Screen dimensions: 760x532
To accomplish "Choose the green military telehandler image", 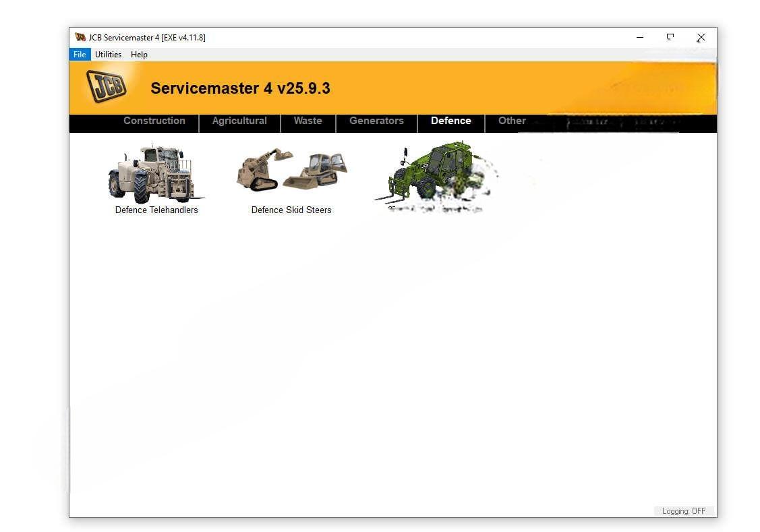I will pyautogui.click(x=435, y=173).
